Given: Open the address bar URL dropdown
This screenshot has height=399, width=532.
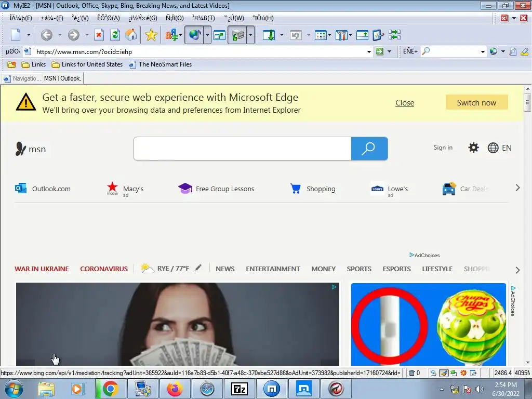Looking at the screenshot, I should 369,52.
